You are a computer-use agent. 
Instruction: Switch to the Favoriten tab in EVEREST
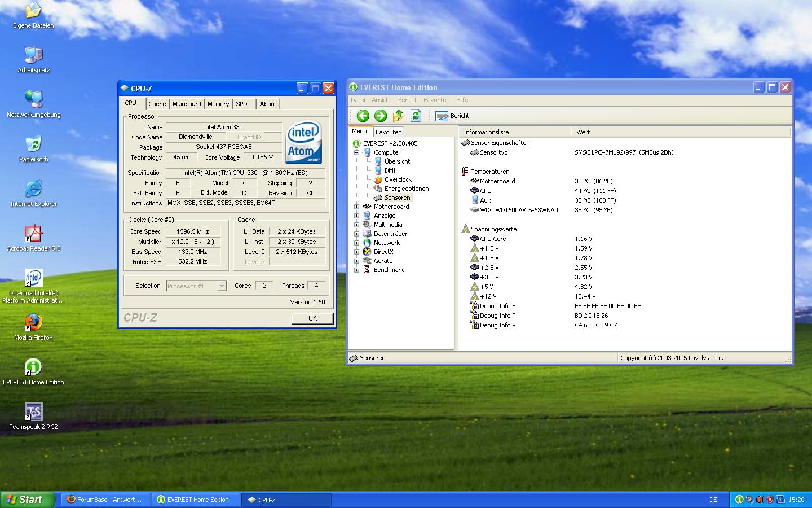coord(389,132)
